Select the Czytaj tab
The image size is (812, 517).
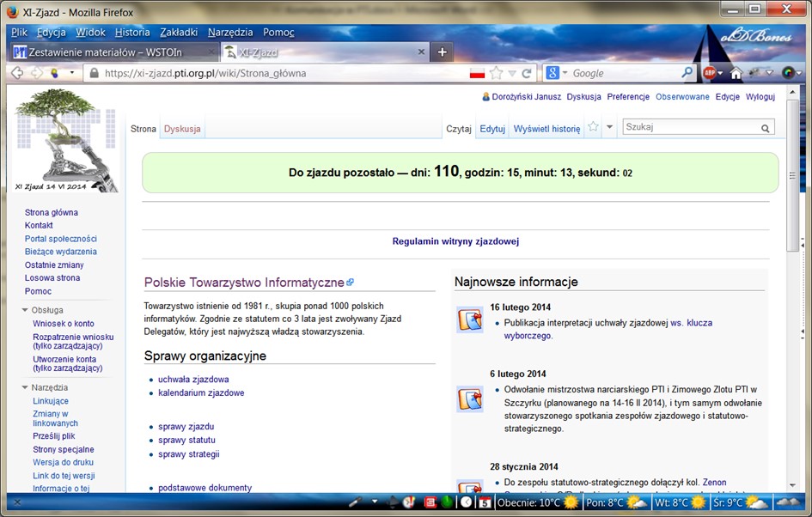click(x=459, y=129)
